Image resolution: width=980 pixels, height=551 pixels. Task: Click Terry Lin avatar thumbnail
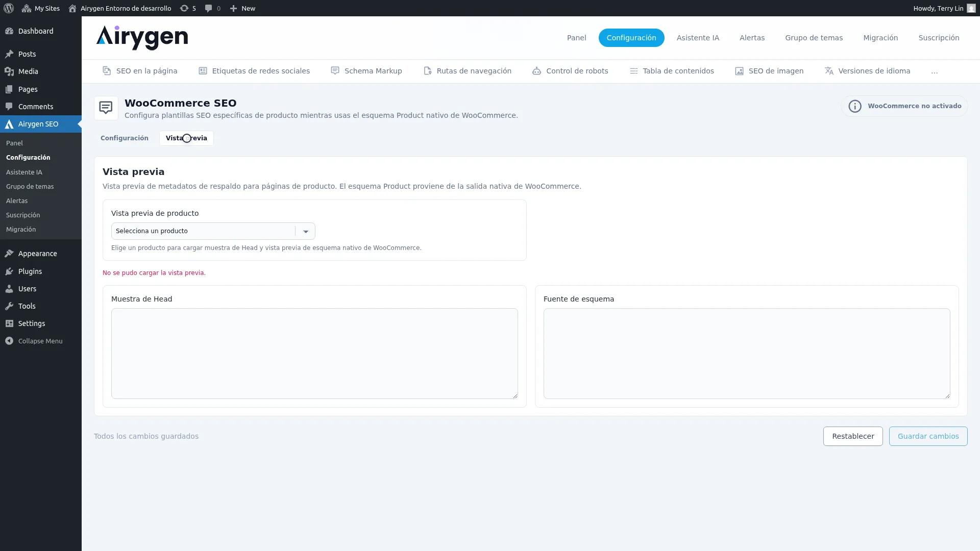[x=971, y=8]
